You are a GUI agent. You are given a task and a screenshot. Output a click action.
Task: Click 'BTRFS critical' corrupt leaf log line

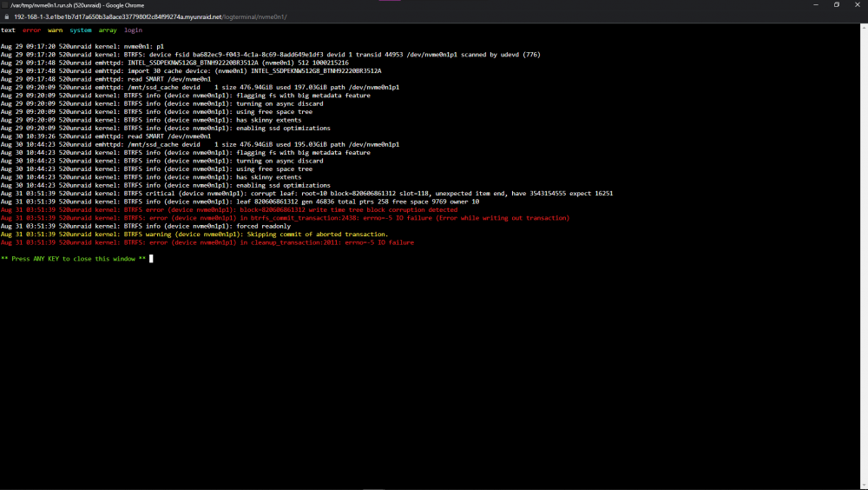pyautogui.click(x=306, y=194)
